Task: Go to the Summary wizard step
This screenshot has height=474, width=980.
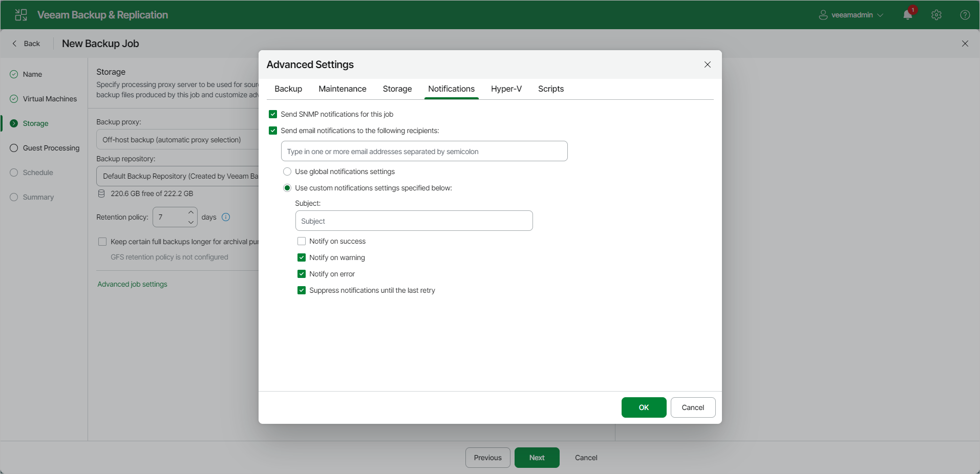Action: coord(38,197)
